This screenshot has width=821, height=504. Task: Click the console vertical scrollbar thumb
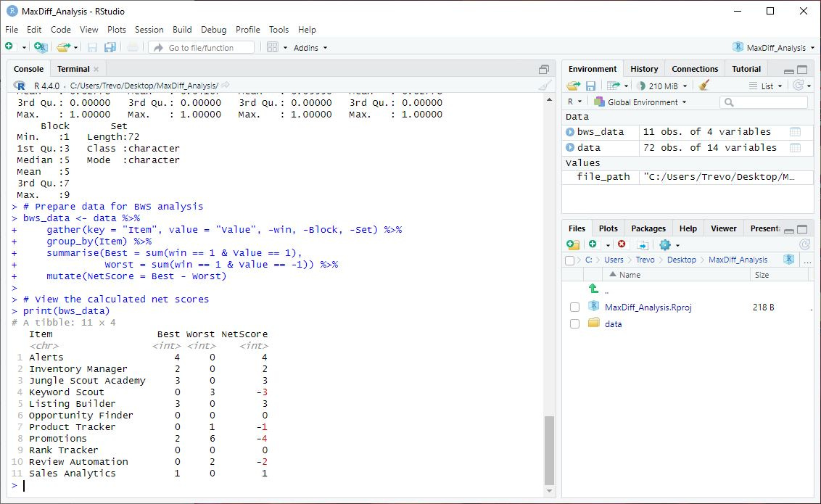(549, 450)
